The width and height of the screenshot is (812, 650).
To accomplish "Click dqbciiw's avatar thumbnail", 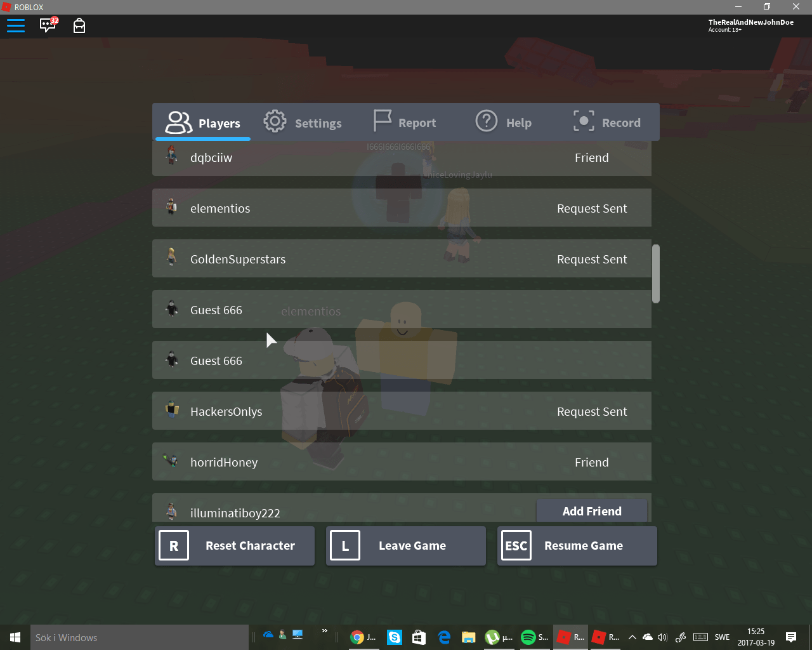I will coord(171,157).
